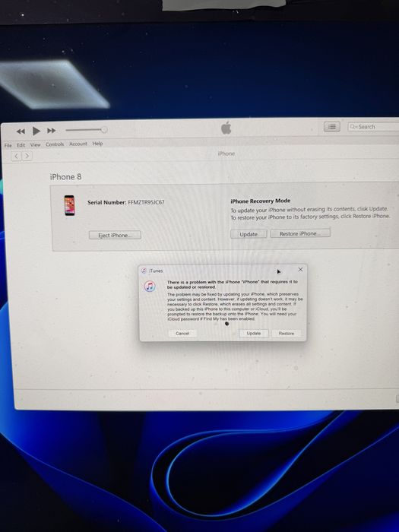Click the rewind playback button
Screen dimensions: 399x532
pyautogui.click(x=21, y=131)
